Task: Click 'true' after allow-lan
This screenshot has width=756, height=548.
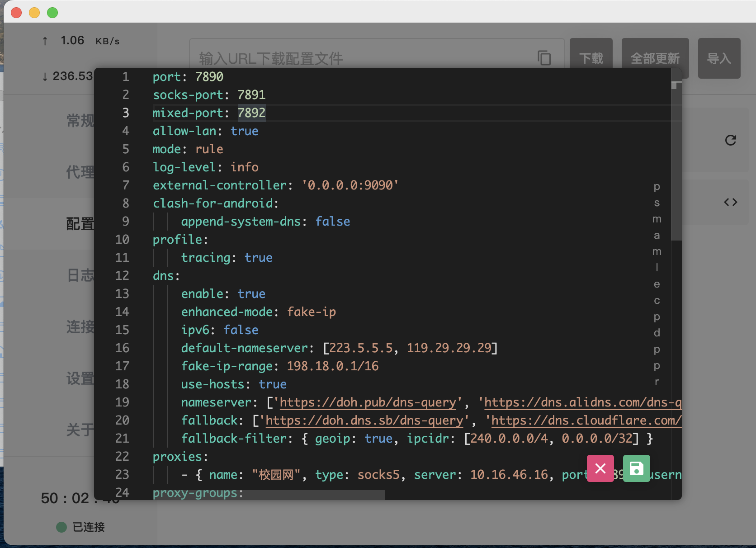Action: click(x=245, y=131)
